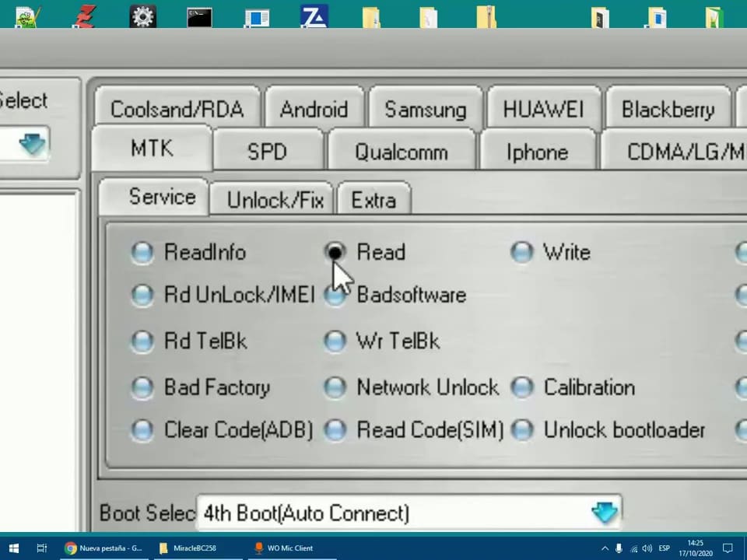Open the network tray icon
Screen dimensions: 747x560
pyautogui.click(x=633, y=548)
